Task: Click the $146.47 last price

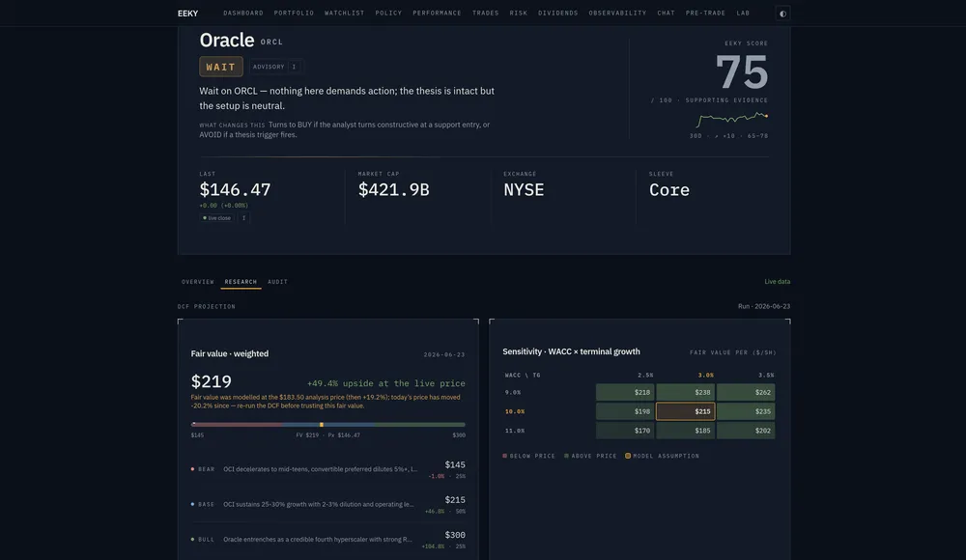Action: (x=235, y=190)
